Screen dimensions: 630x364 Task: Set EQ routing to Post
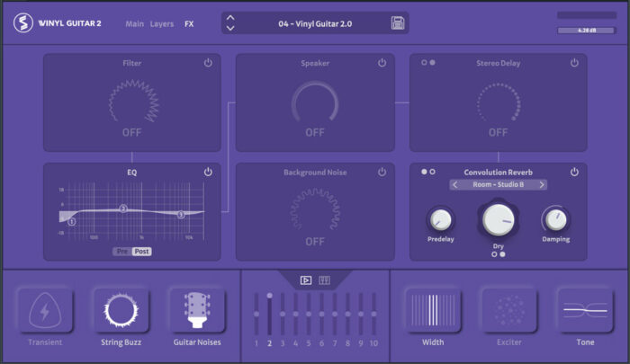point(141,252)
